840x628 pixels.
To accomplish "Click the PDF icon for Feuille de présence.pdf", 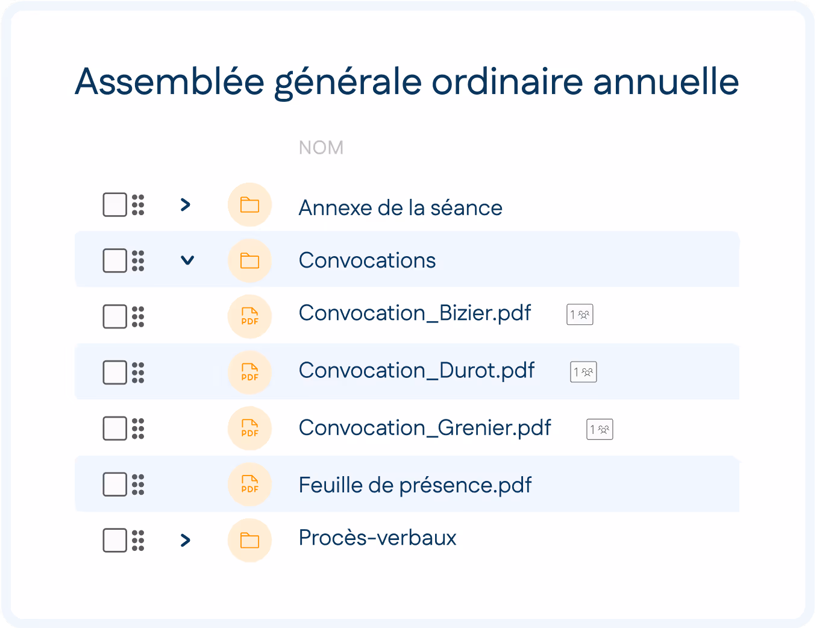I will (249, 485).
